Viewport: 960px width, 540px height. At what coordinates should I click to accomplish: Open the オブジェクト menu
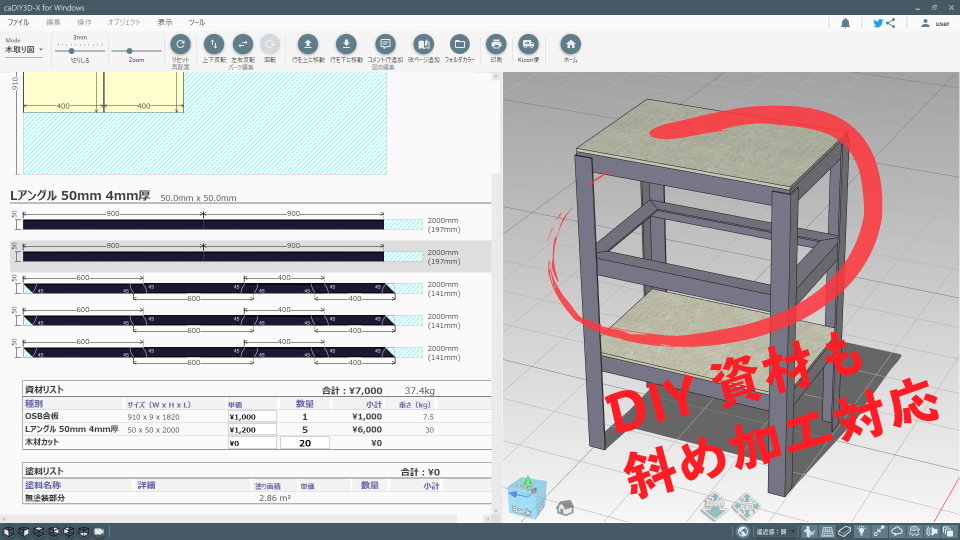[124, 22]
